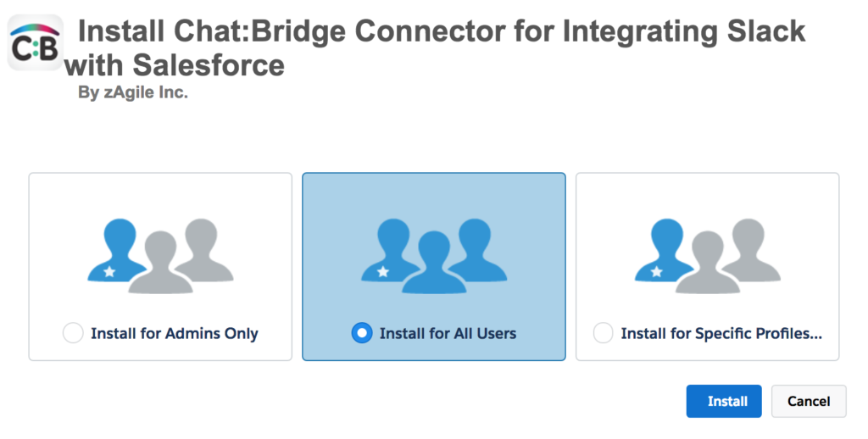This screenshot has height=439, width=868.
Task: Select the Install for All Users radio button
Action: point(361,333)
